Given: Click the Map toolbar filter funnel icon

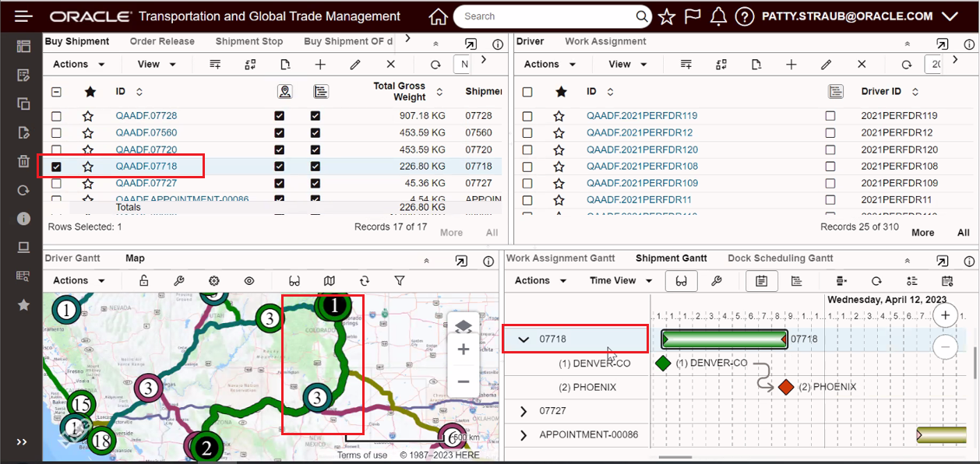Looking at the screenshot, I should [400, 280].
